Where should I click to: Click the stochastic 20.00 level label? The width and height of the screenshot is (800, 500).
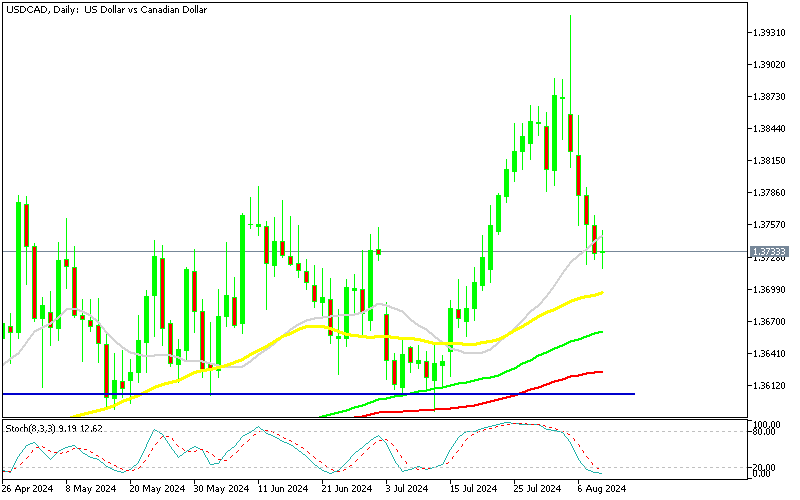[x=765, y=467]
